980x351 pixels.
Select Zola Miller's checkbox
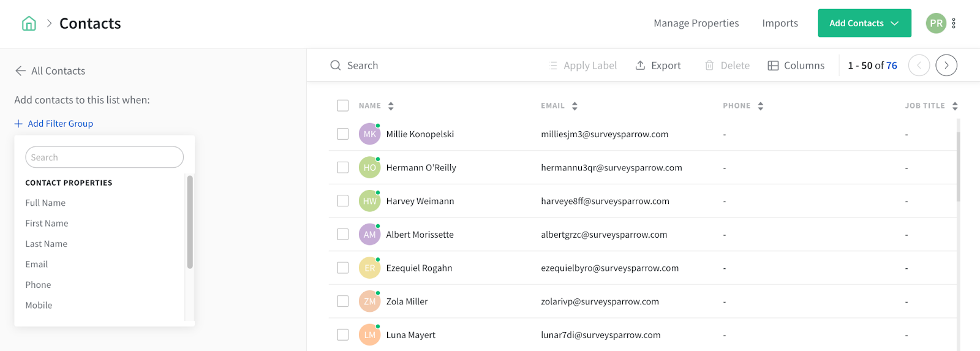(x=343, y=301)
